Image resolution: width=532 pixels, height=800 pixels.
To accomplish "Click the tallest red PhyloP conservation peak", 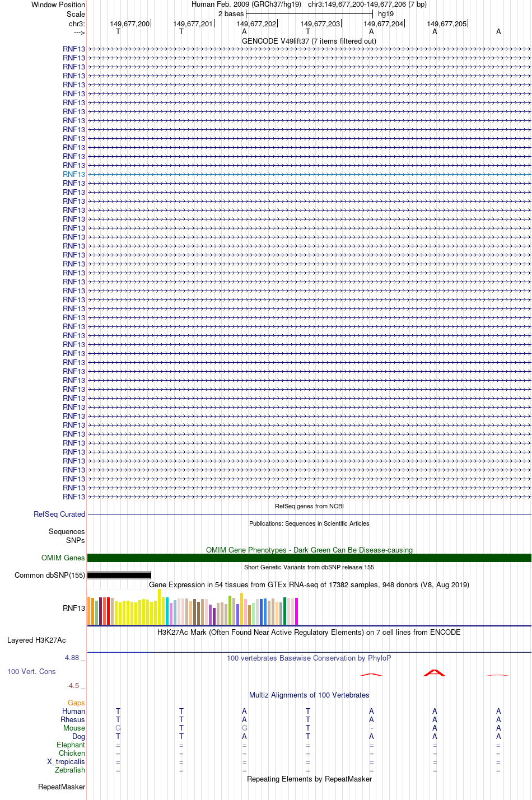I will 434,672.
